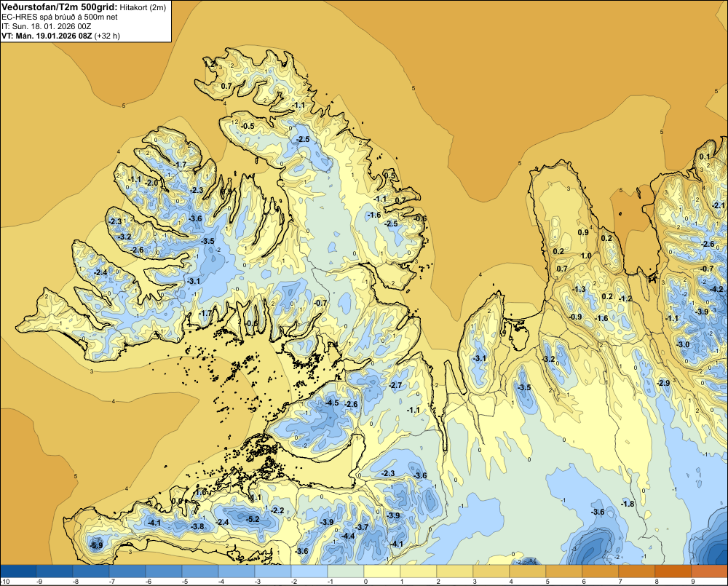Select the valid time 'VT: Mán. 19.01.2026 08Z'
The height and width of the screenshot is (586, 728).
click(x=47, y=36)
